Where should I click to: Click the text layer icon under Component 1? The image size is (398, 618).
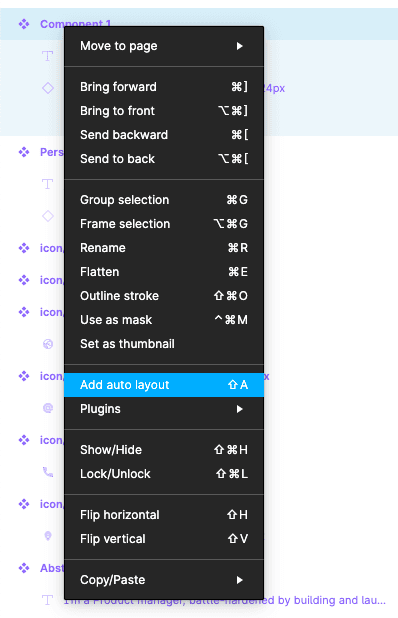point(48,56)
